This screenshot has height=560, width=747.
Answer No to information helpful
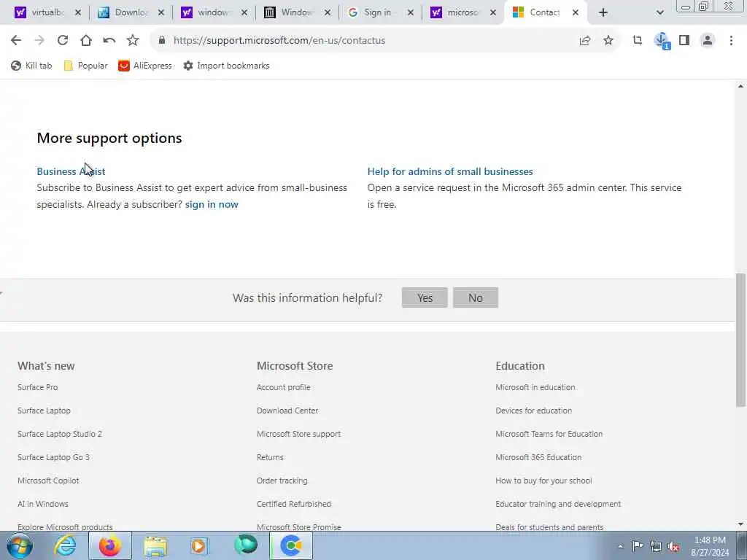pyautogui.click(x=476, y=297)
